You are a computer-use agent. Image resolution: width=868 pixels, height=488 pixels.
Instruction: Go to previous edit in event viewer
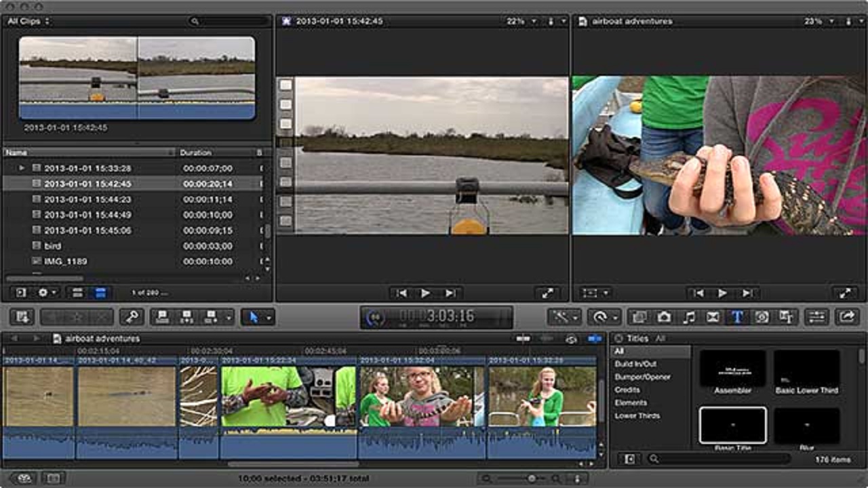pos(402,293)
